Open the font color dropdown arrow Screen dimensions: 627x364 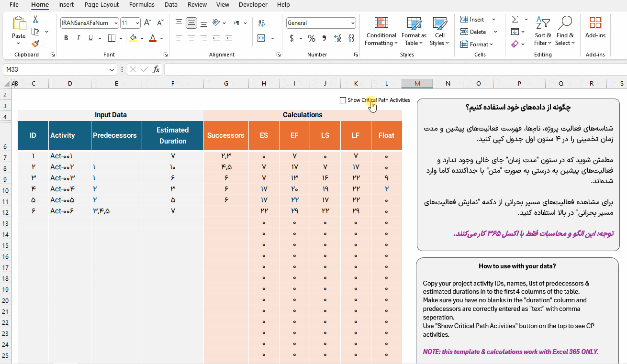pyautogui.click(x=162, y=38)
